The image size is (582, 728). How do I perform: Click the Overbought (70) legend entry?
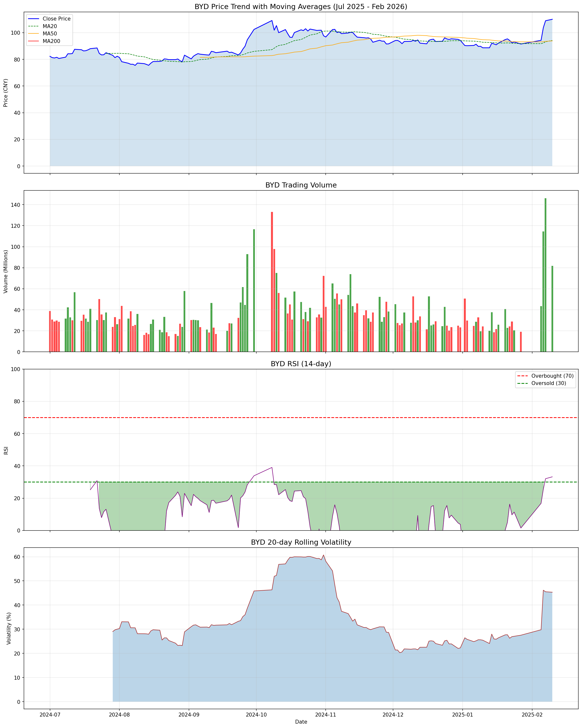[552, 376]
